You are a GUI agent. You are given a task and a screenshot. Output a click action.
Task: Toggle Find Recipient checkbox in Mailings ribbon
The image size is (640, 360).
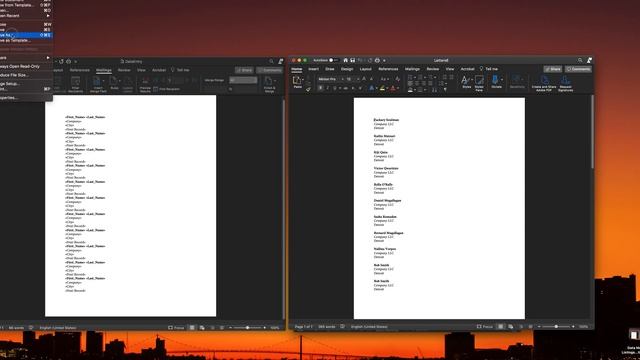pyautogui.click(x=156, y=89)
